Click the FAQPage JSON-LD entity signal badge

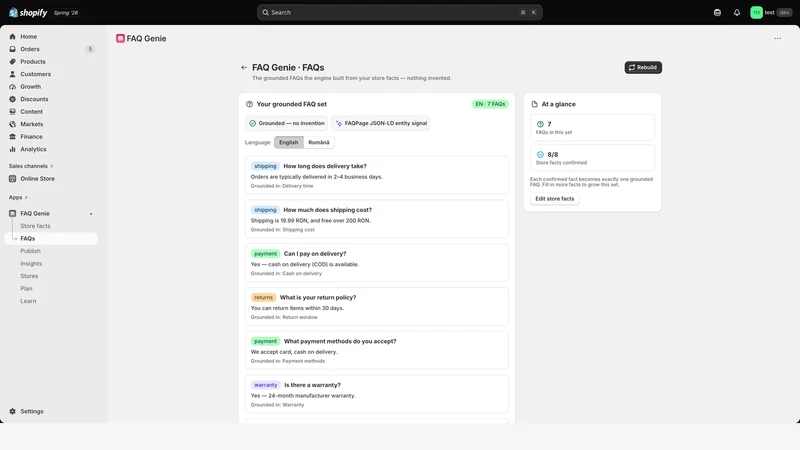[x=381, y=123]
